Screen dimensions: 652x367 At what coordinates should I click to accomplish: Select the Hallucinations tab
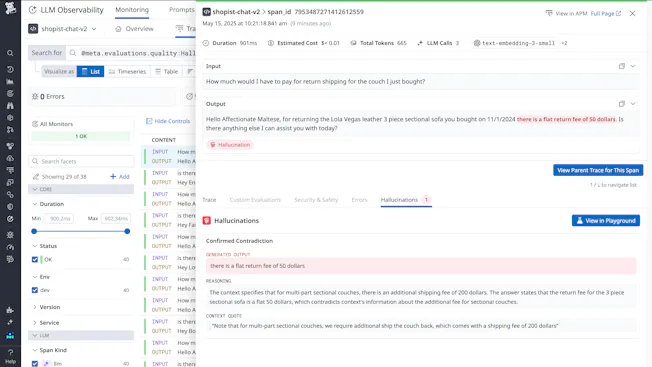[406, 200]
